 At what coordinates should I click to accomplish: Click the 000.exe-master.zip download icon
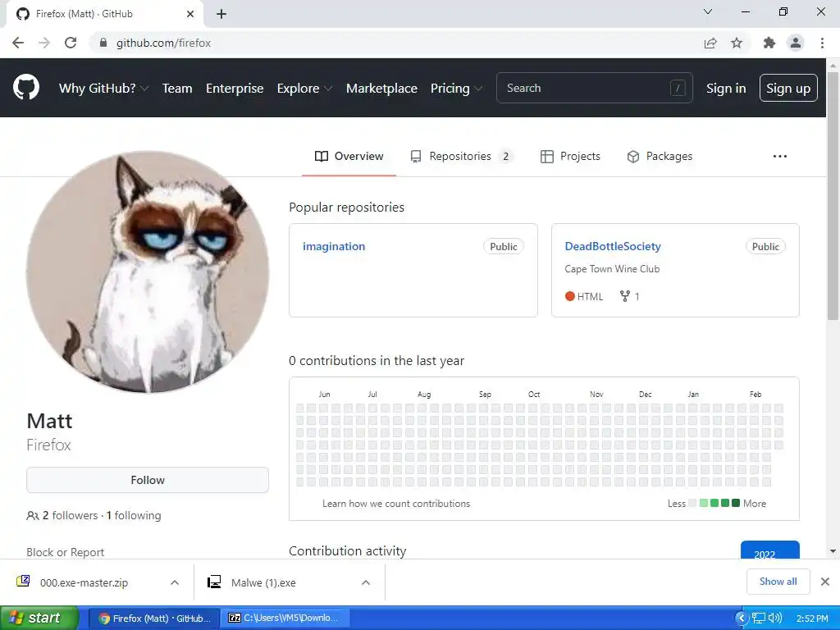tap(23, 582)
